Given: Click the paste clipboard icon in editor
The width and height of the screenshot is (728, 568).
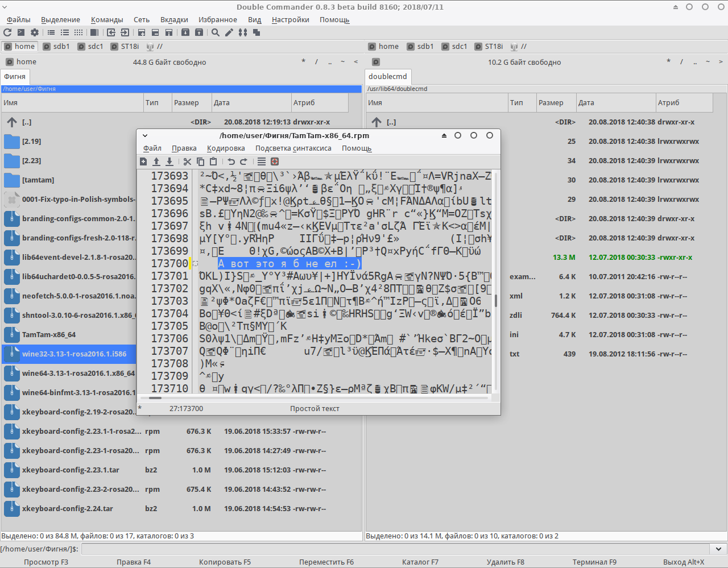Looking at the screenshot, I should (213, 161).
